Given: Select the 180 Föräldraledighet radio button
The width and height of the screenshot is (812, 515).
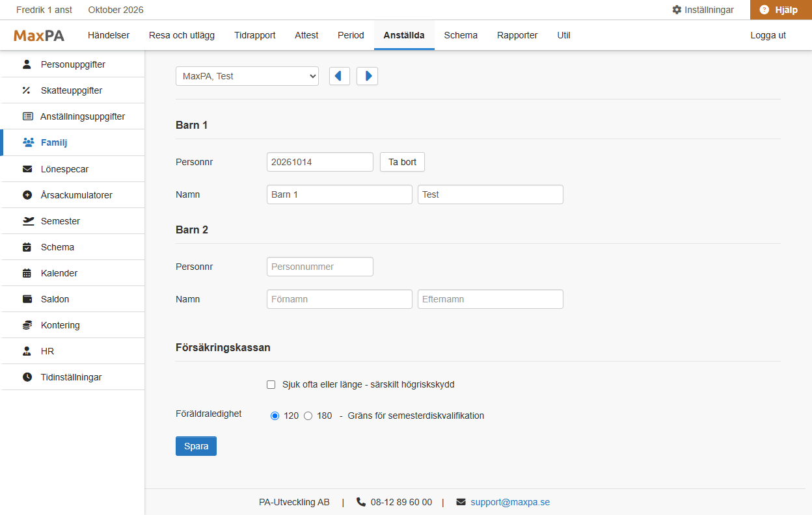Looking at the screenshot, I should click(308, 416).
